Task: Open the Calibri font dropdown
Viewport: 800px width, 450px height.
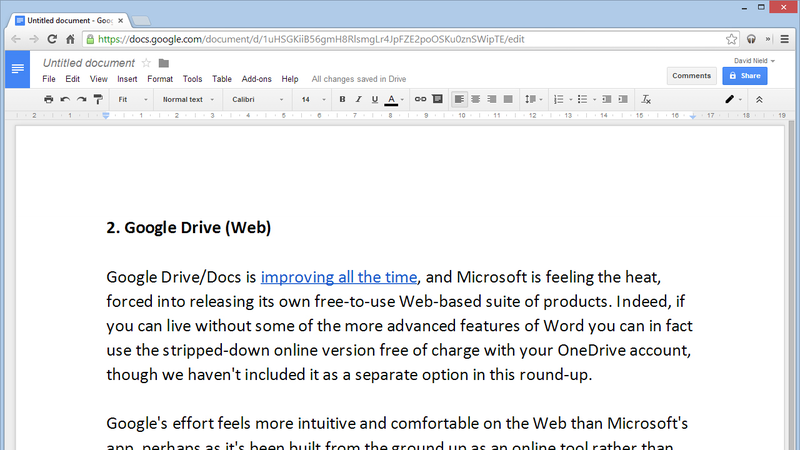Action: point(257,99)
